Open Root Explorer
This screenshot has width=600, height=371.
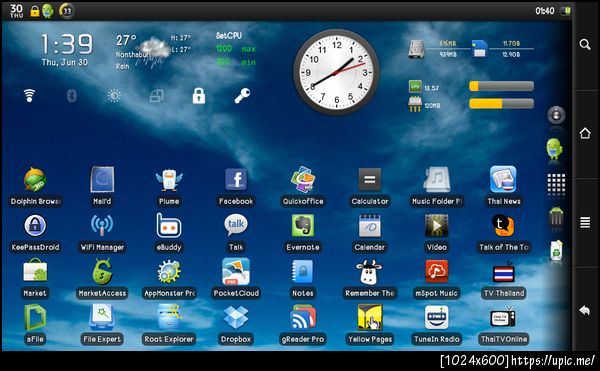(169, 317)
